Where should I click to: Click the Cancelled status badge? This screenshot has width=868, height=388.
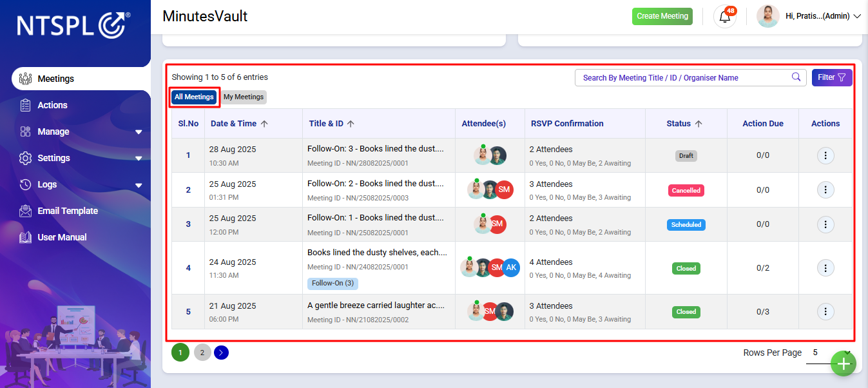(686, 190)
